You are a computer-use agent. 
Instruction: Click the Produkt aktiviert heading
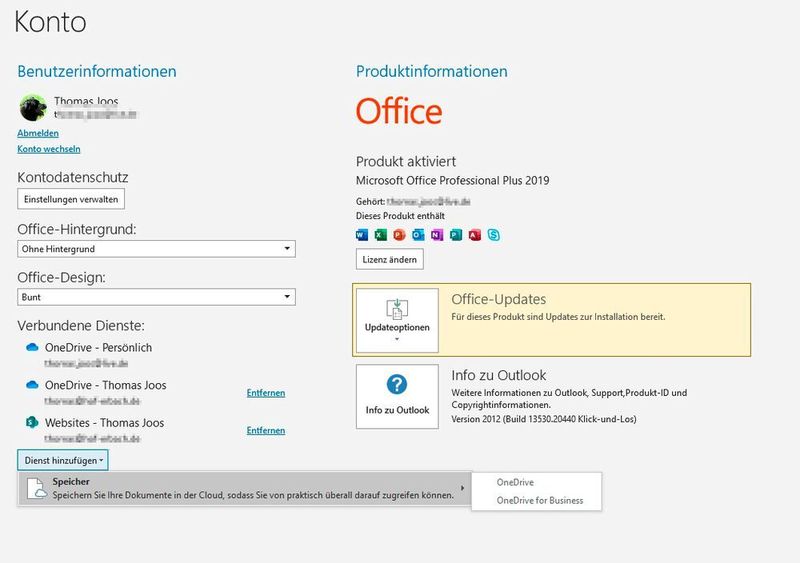click(406, 162)
